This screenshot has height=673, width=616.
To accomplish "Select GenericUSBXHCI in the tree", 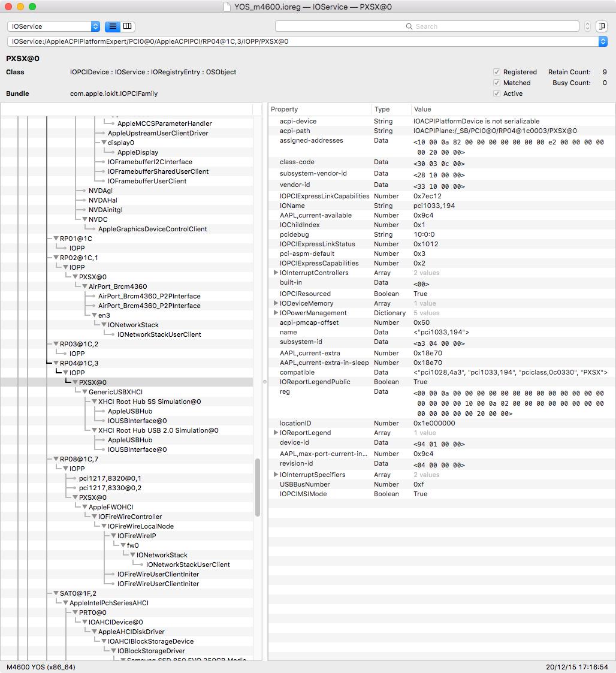I will point(116,392).
